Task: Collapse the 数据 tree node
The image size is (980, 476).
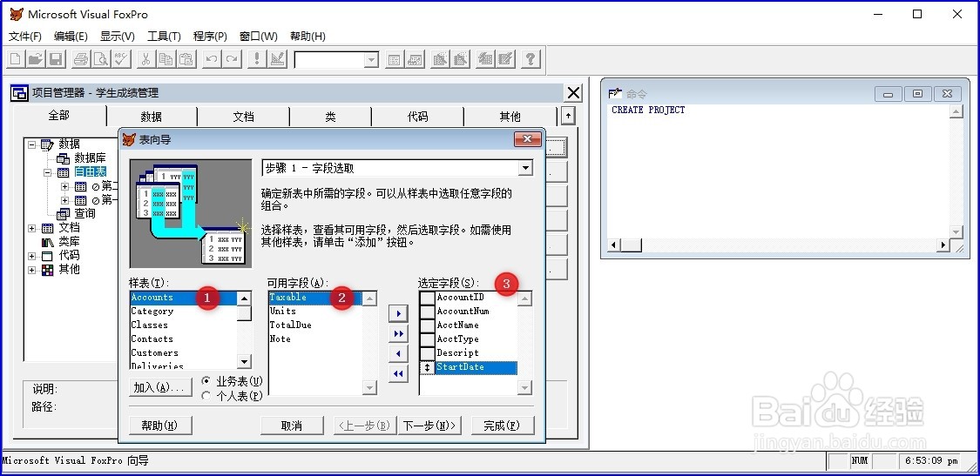Action: (x=30, y=144)
